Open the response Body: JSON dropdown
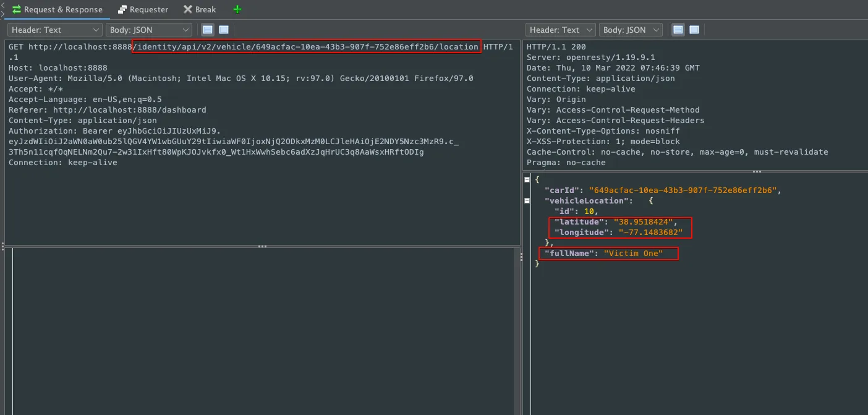Screen dimensions: 868x415 [631, 30]
